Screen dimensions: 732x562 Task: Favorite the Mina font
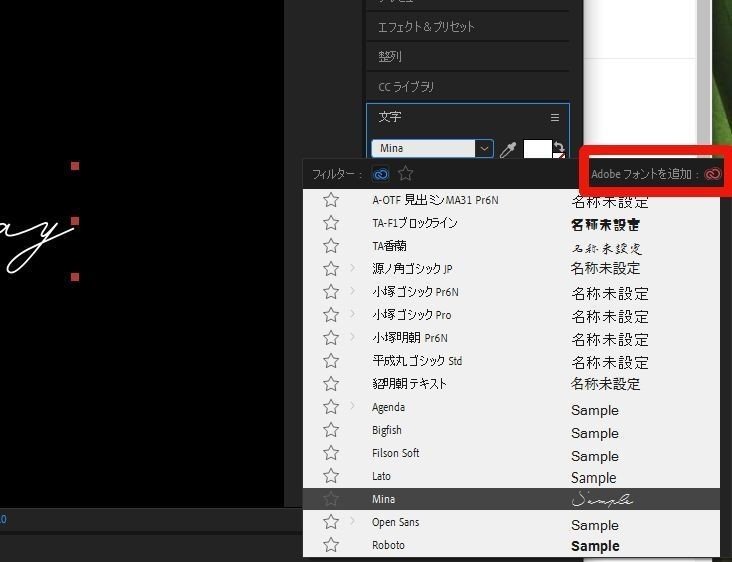pos(331,499)
